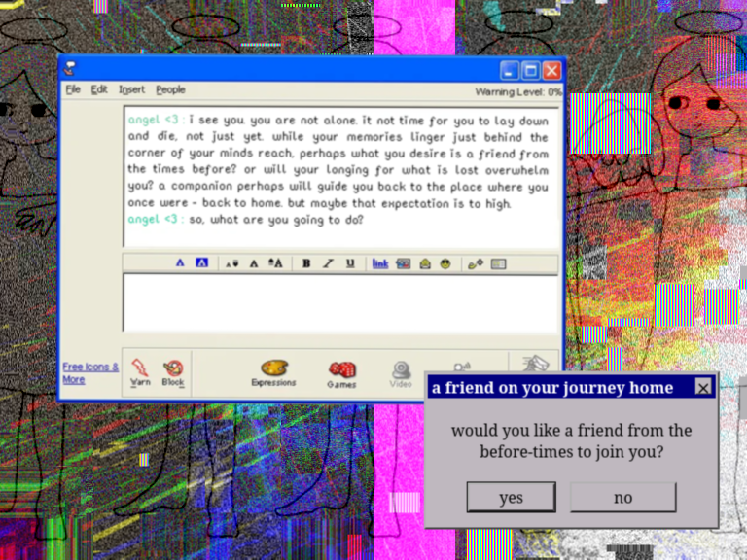Viewport: 747px width, 560px height.
Task: Click yes in the friend dialog
Action: tap(511, 497)
